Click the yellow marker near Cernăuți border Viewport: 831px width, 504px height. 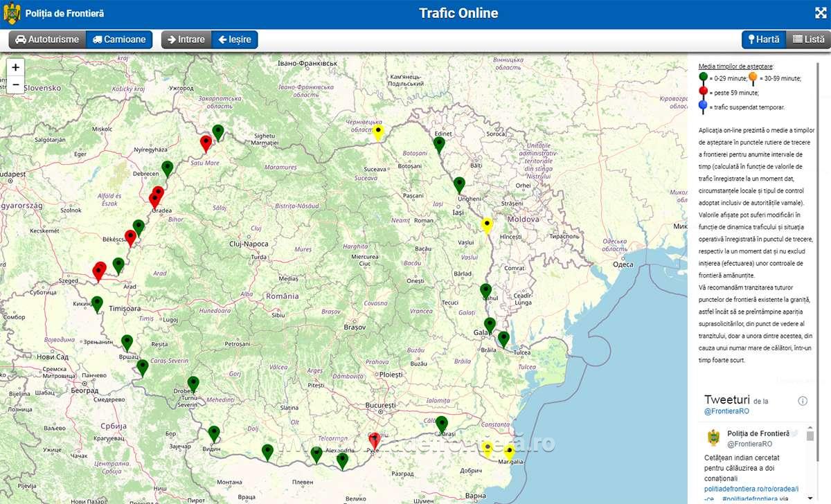click(378, 132)
